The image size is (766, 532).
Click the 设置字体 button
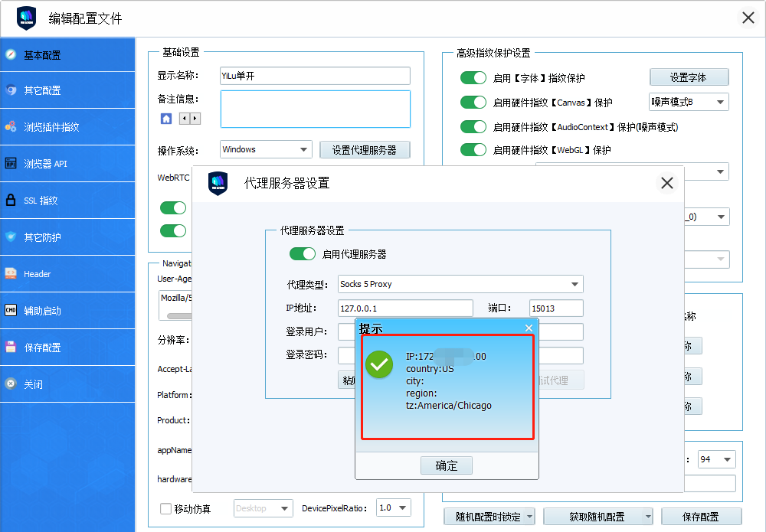689,77
